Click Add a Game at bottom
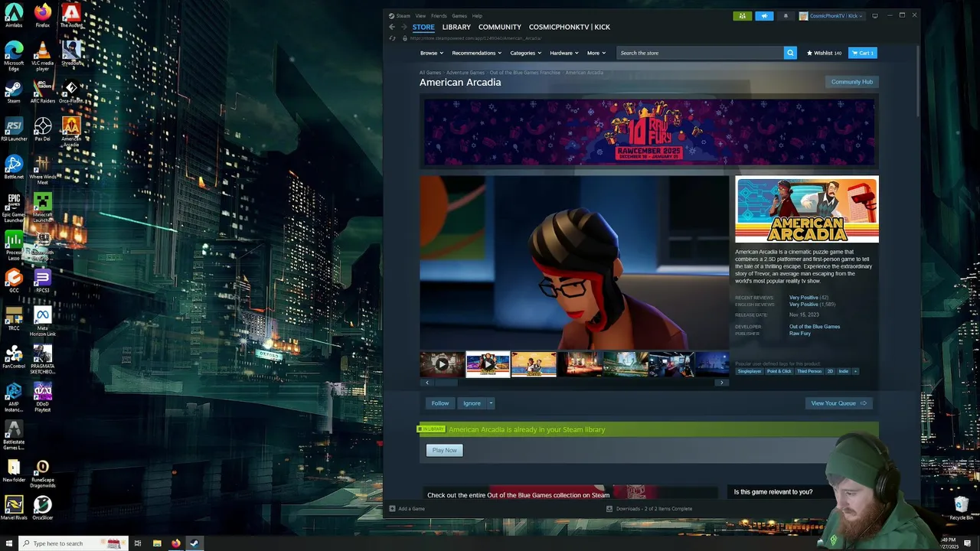Screen dimensions: 980x551 pyautogui.click(x=407, y=509)
